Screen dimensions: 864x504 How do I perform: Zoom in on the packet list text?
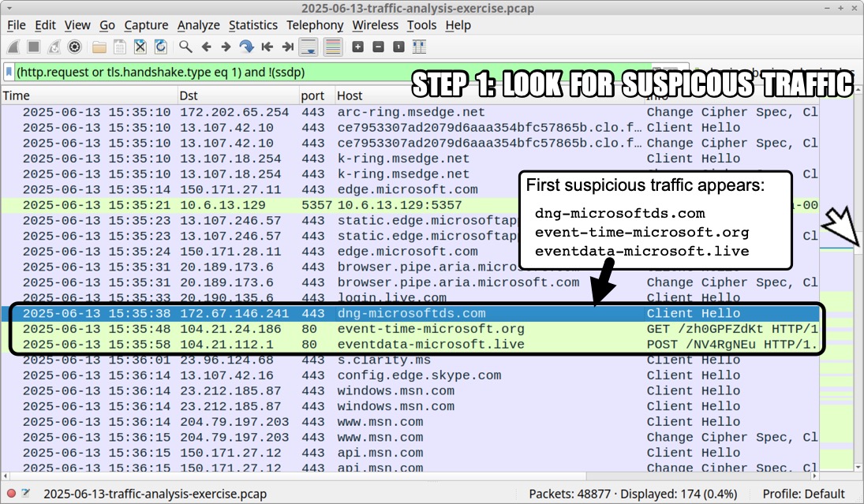click(358, 47)
